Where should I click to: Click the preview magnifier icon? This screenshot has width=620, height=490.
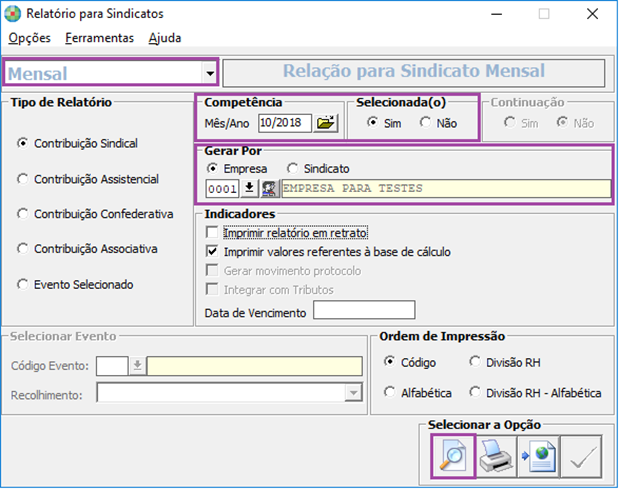pos(453,457)
